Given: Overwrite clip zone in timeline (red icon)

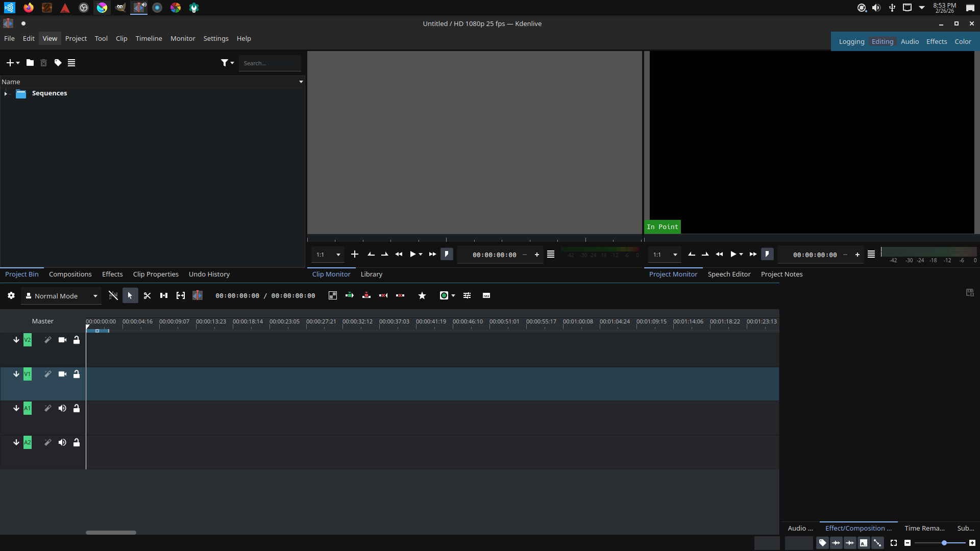Looking at the screenshot, I should [x=366, y=296].
